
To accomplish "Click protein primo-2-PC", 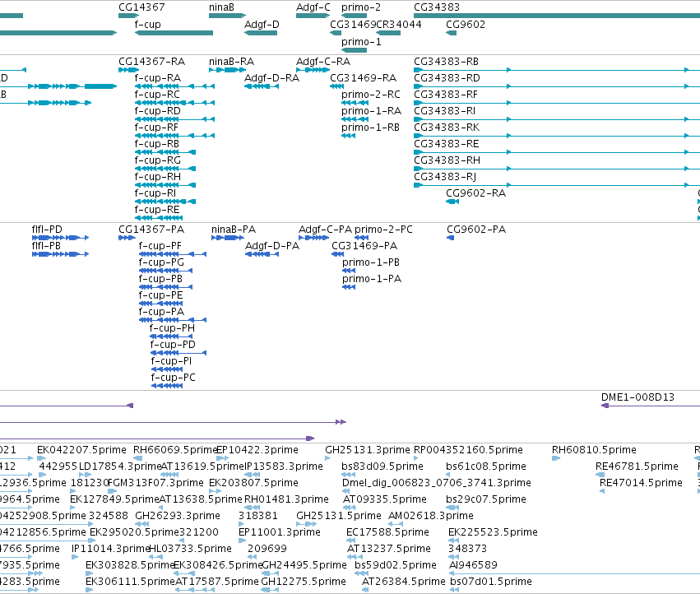I will [x=383, y=230].
